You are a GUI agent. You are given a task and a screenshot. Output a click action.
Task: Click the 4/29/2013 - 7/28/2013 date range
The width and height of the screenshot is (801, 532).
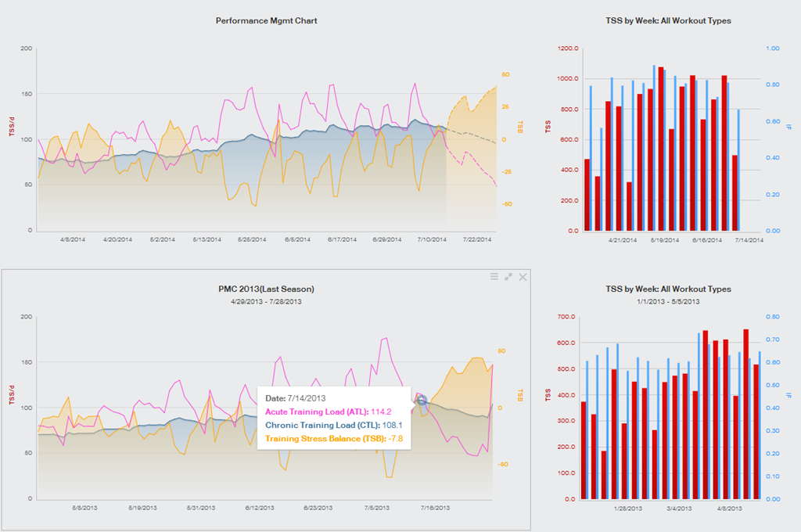tap(266, 300)
